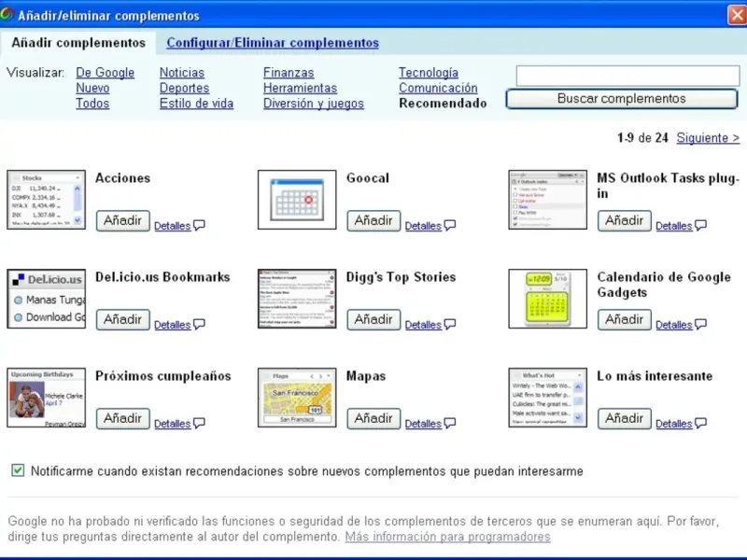This screenshot has width=747, height=560.
Task: Filter gadgets by Nuevo
Action: pos(92,88)
